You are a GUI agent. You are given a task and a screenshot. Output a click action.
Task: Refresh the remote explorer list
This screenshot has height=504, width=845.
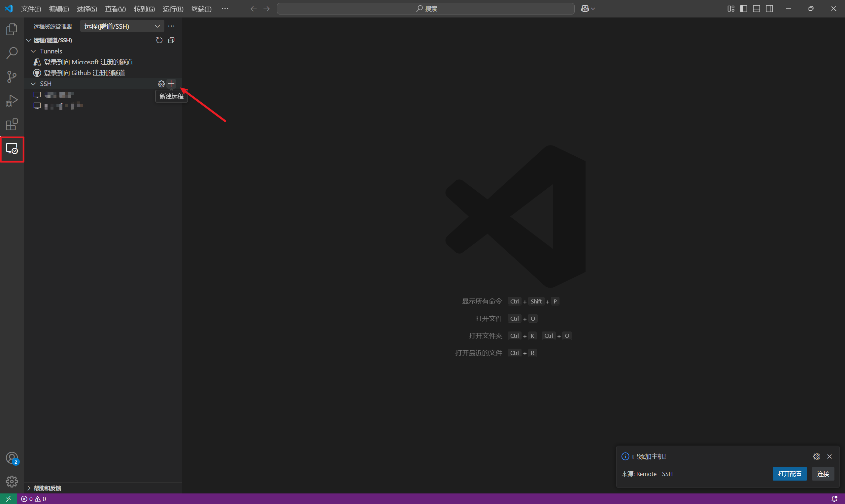(x=159, y=41)
